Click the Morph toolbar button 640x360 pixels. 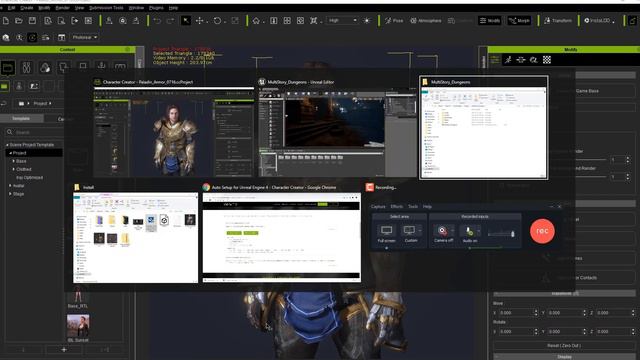click(519, 20)
